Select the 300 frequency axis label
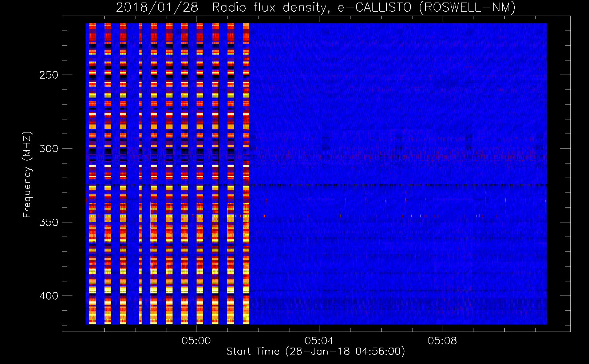 (x=48, y=149)
